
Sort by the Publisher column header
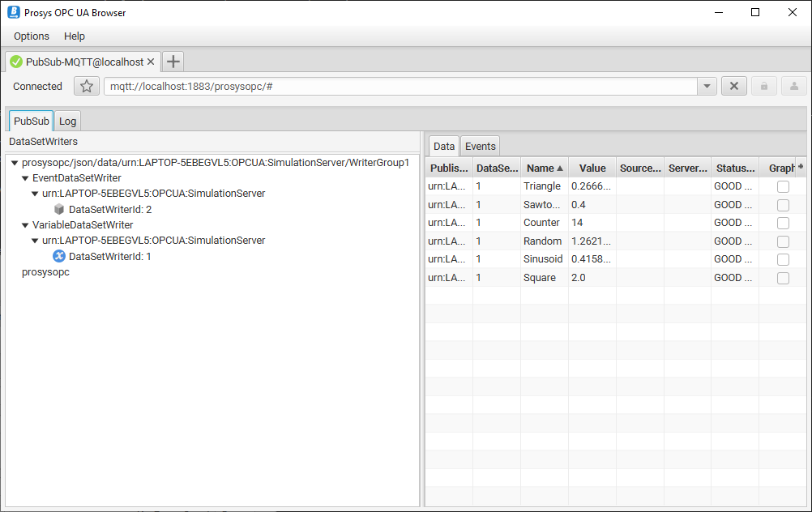point(449,169)
